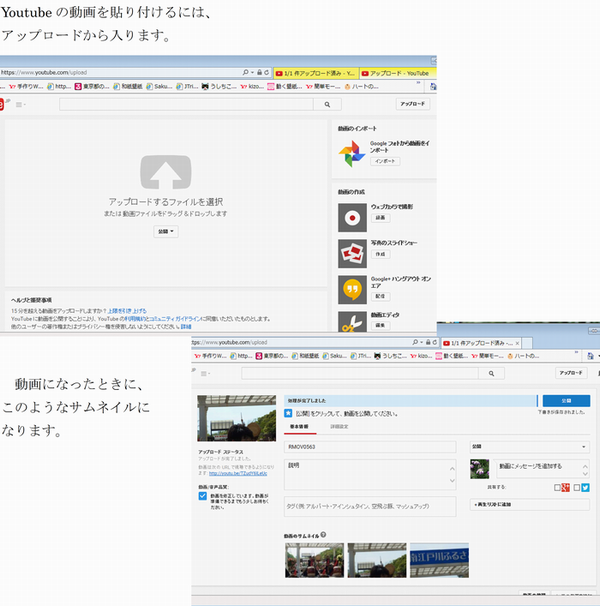Select second video thumbnail option
The height and width of the screenshot is (606, 600).
(377, 560)
